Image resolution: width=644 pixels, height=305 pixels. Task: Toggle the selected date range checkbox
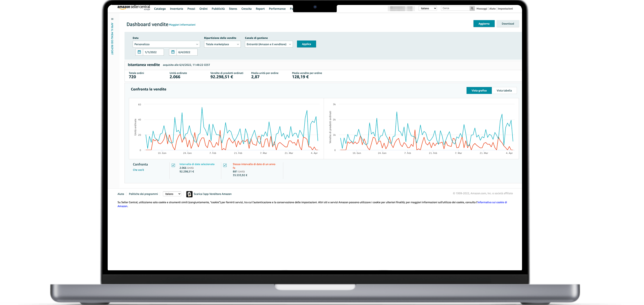click(x=173, y=165)
